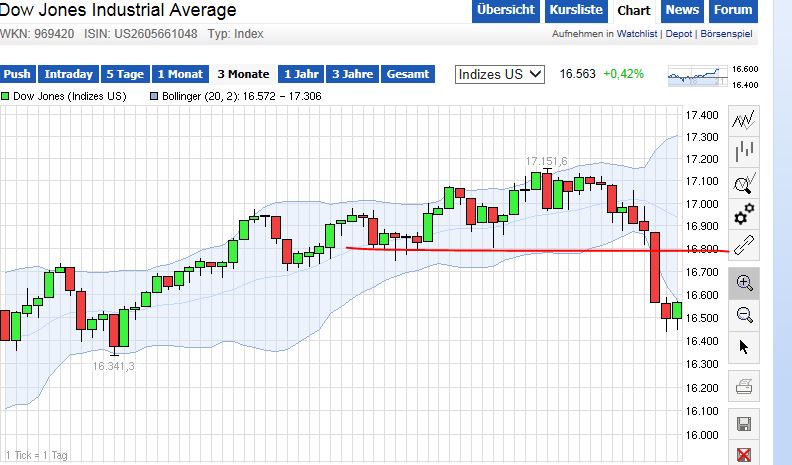This screenshot has height=465, width=792.
Task: Click the green Dow Jones legend swatch
Action: coord(5,97)
